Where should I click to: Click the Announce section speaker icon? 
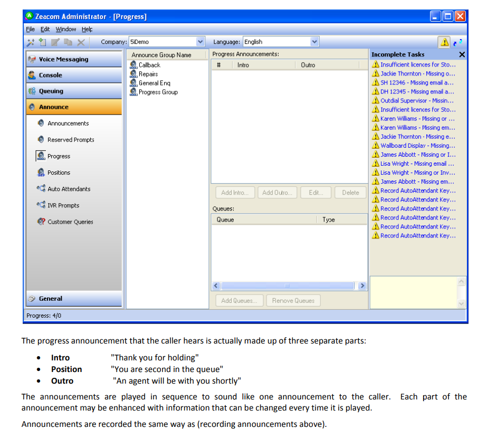tap(32, 107)
